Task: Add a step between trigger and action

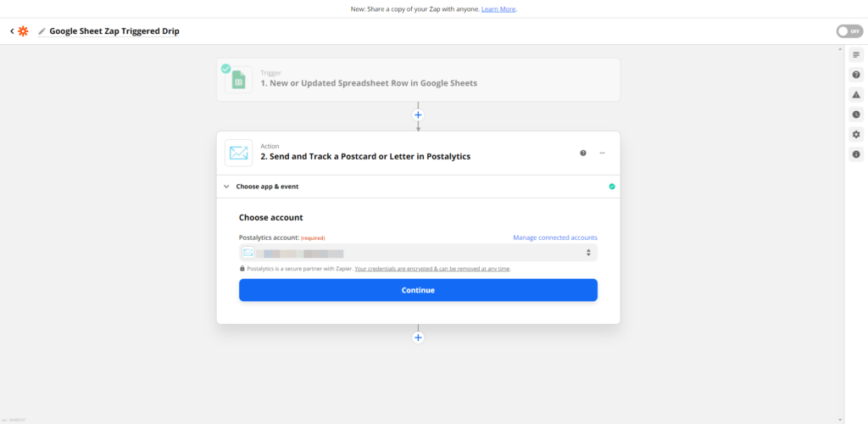Action: point(418,115)
